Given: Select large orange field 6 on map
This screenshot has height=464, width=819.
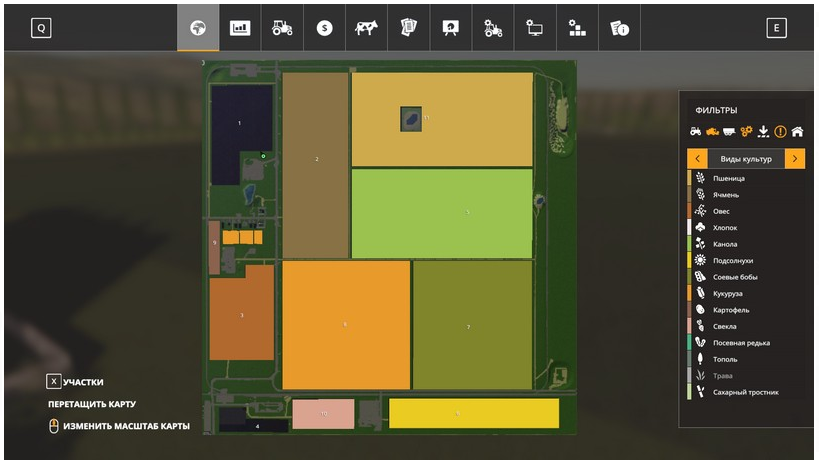Looking at the screenshot, I should pos(346,325).
